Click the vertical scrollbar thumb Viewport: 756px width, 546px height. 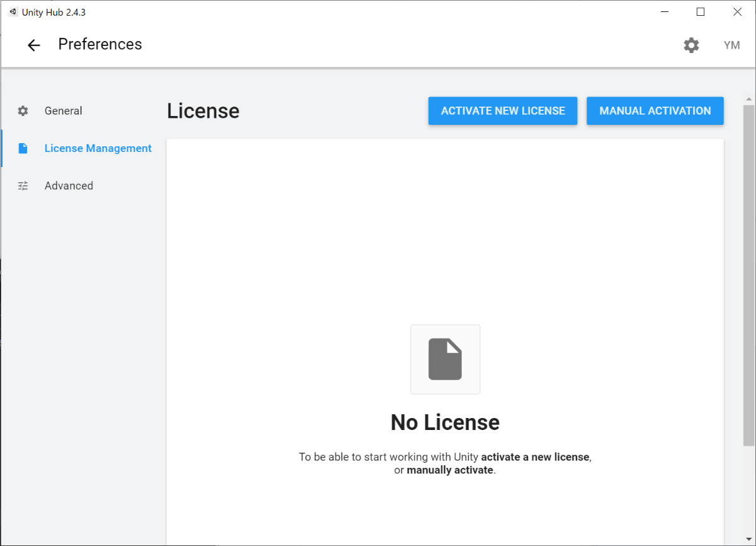(749, 276)
